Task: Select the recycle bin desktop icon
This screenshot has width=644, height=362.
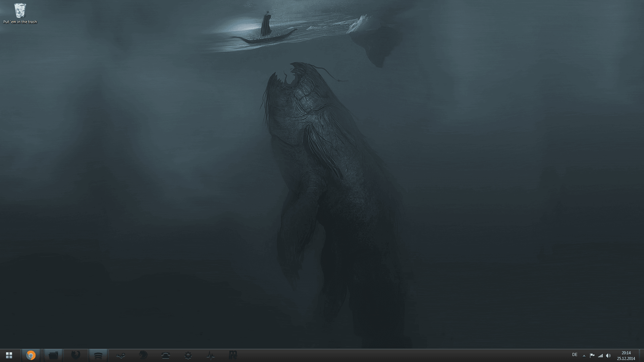Action: pyautogui.click(x=20, y=11)
